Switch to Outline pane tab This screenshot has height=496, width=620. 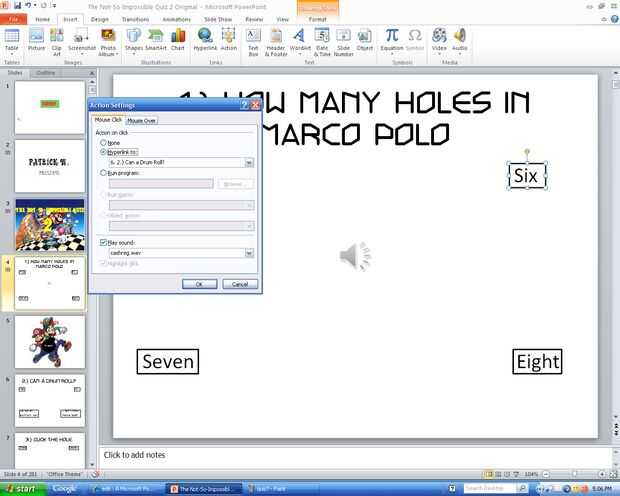tap(45, 73)
